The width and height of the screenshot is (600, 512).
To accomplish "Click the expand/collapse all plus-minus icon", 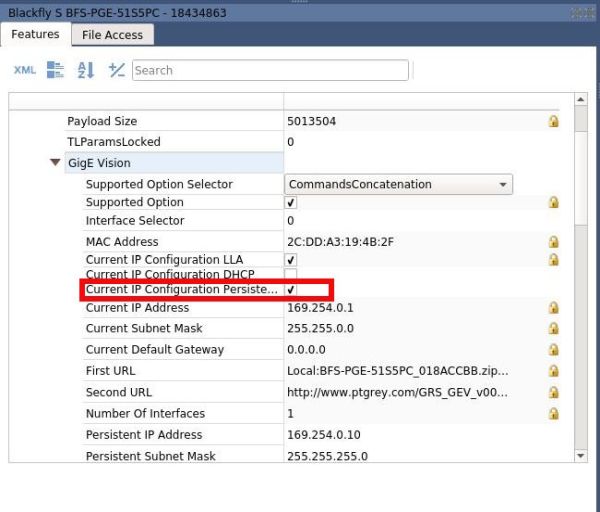I will click(x=117, y=70).
